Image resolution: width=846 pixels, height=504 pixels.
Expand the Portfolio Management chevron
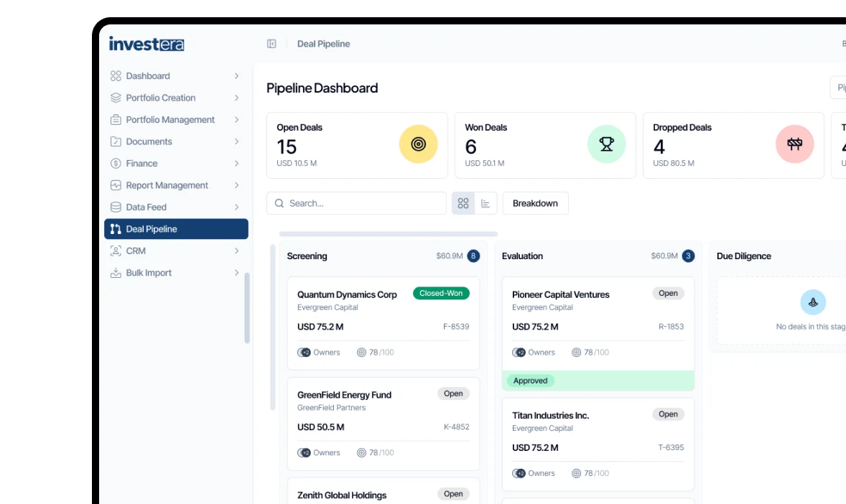tap(236, 120)
